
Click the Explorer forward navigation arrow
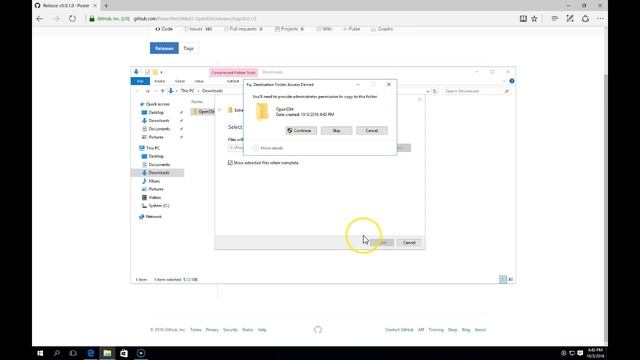click(147, 91)
